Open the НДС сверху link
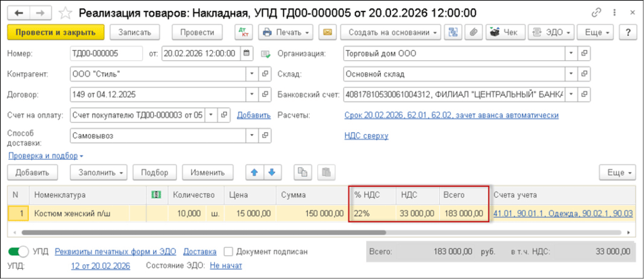 click(366, 135)
